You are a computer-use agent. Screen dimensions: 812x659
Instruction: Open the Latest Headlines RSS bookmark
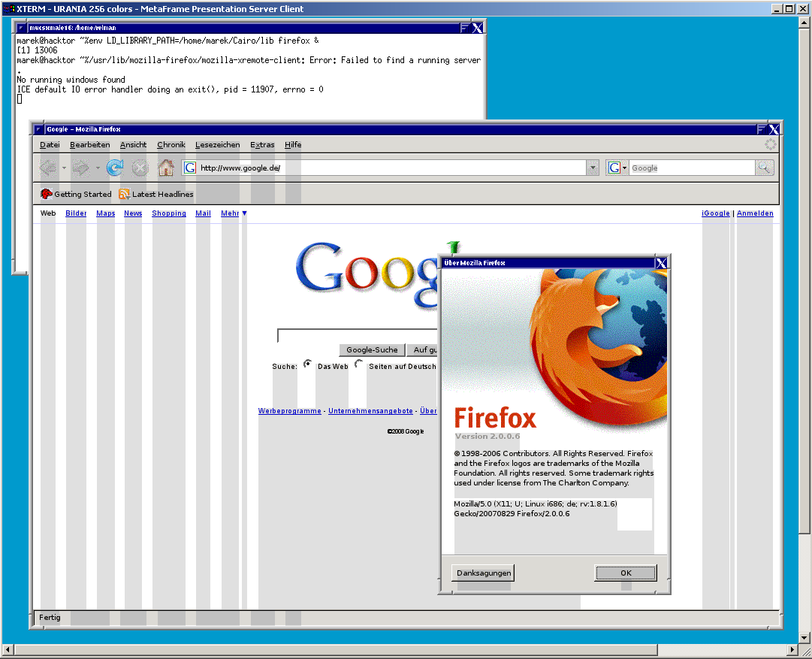click(x=155, y=194)
